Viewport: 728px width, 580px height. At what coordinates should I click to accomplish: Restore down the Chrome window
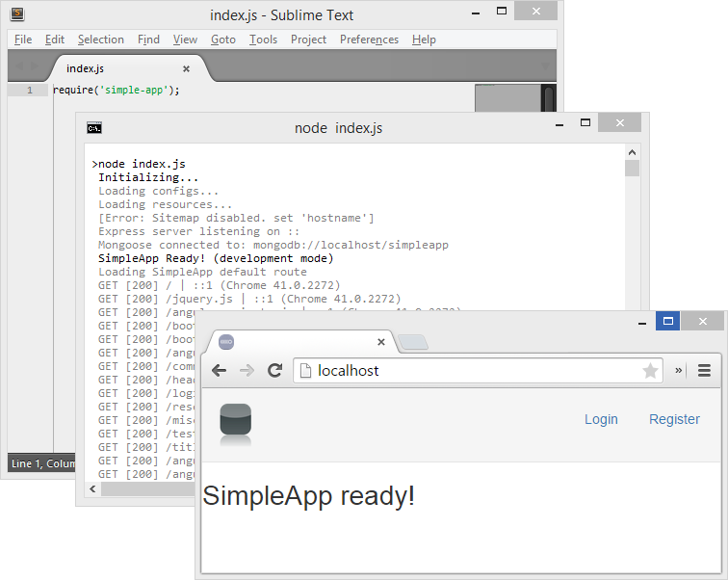click(x=667, y=321)
